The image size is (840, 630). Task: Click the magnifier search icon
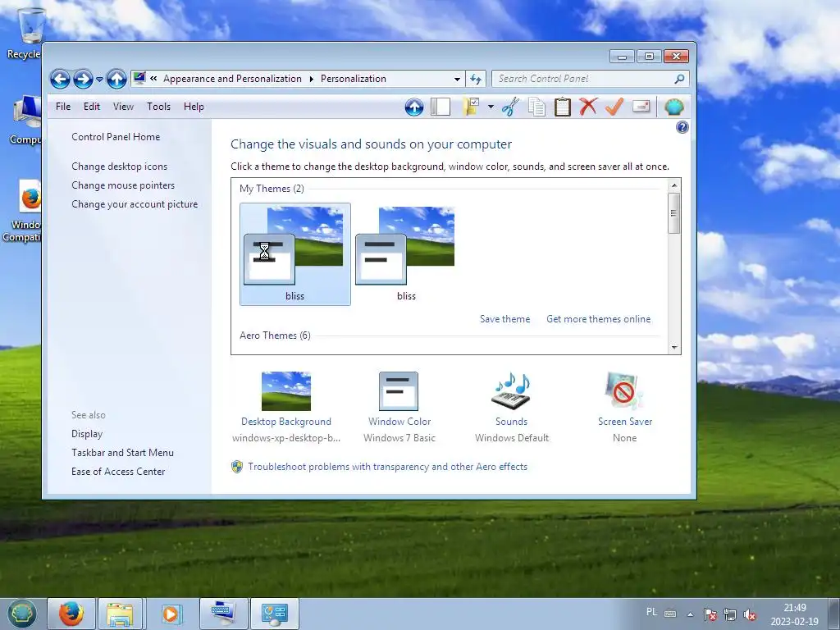[x=679, y=79]
